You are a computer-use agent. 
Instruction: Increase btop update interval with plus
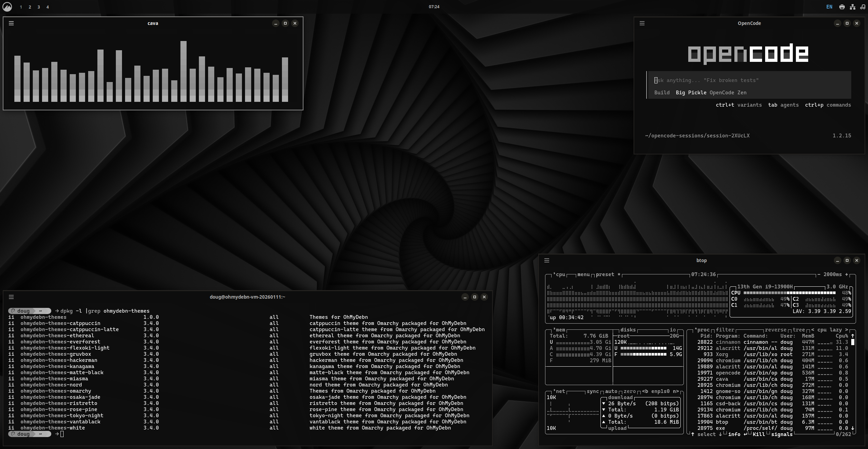[x=846, y=274]
